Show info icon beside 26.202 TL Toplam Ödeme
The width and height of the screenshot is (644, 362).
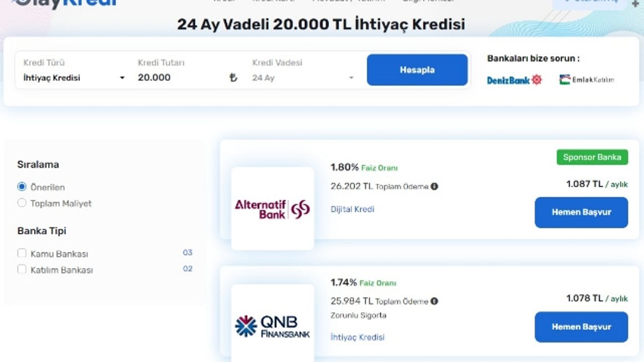coord(434,187)
